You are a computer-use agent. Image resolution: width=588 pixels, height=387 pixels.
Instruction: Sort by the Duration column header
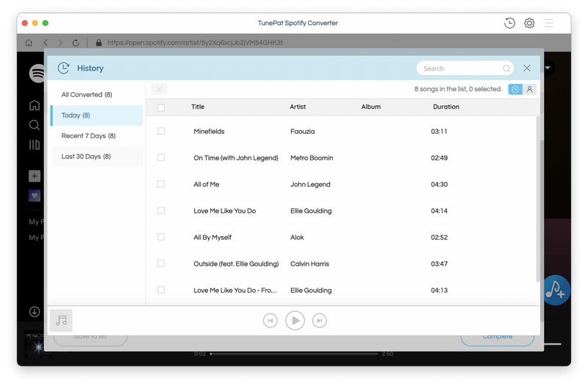[x=446, y=107]
